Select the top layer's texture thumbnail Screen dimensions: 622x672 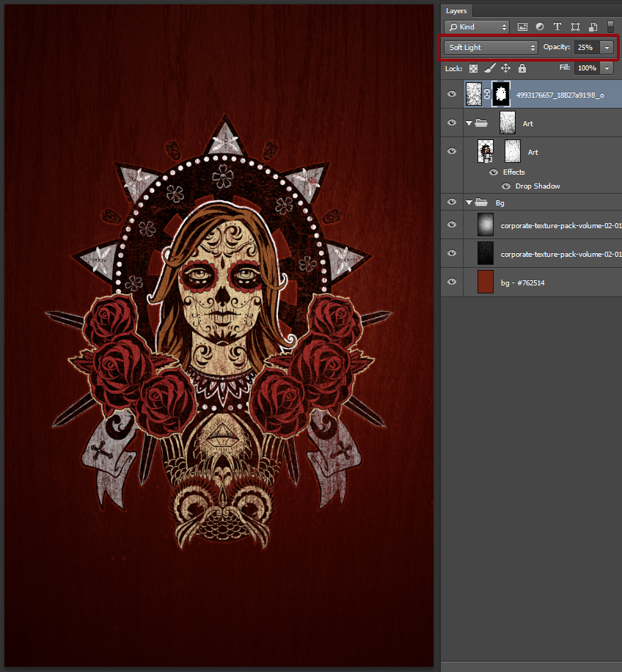coord(474,94)
